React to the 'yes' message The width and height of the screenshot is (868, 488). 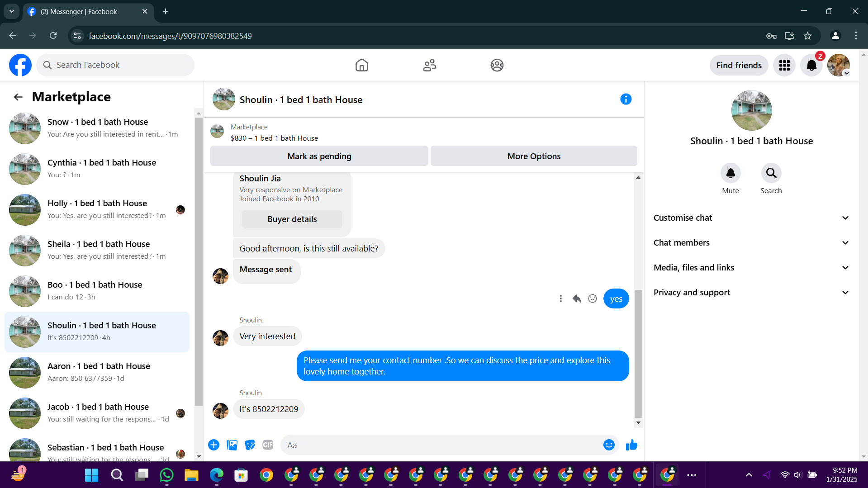[593, 298]
